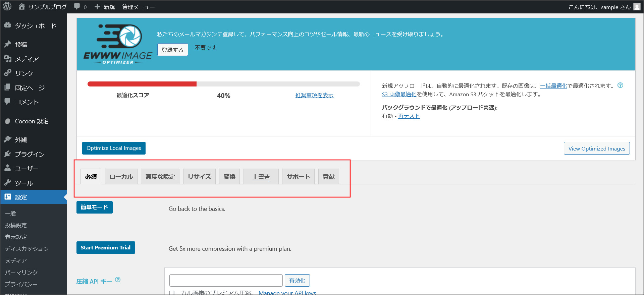Select the 高度な設定 tab
The height and width of the screenshot is (295, 644).
click(x=160, y=177)
